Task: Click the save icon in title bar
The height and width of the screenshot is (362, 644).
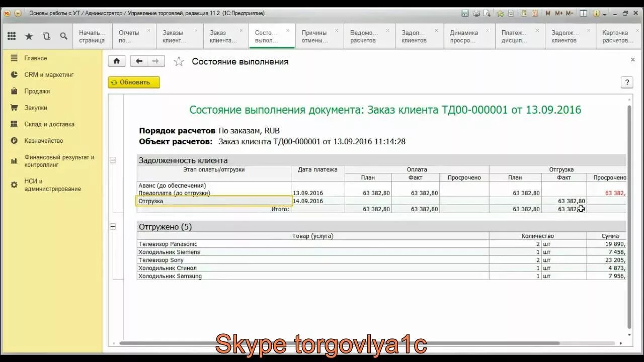Action: click(x=465, y=14)
